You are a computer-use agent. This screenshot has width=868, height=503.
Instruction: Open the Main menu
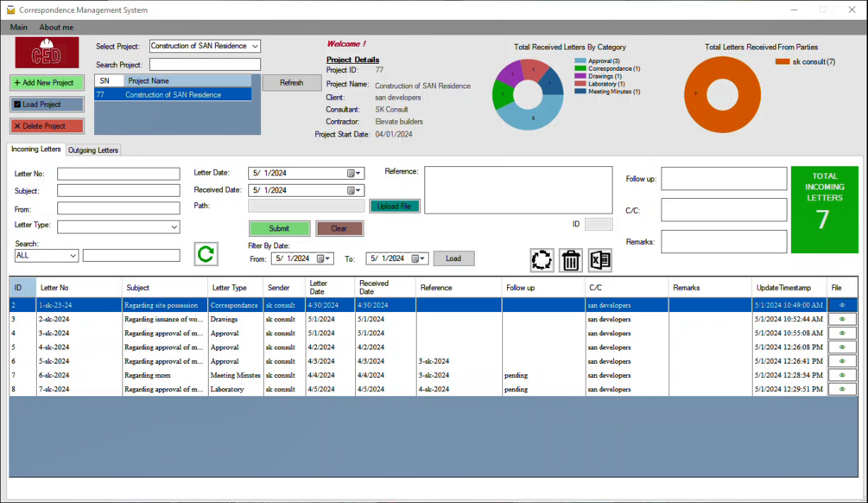coord(18,27)
